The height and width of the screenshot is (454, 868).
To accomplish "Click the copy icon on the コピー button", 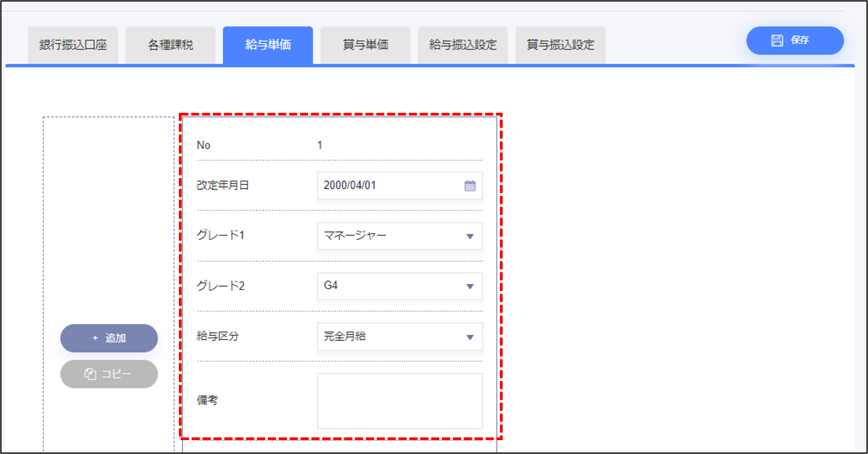I will tap(90, 374).
